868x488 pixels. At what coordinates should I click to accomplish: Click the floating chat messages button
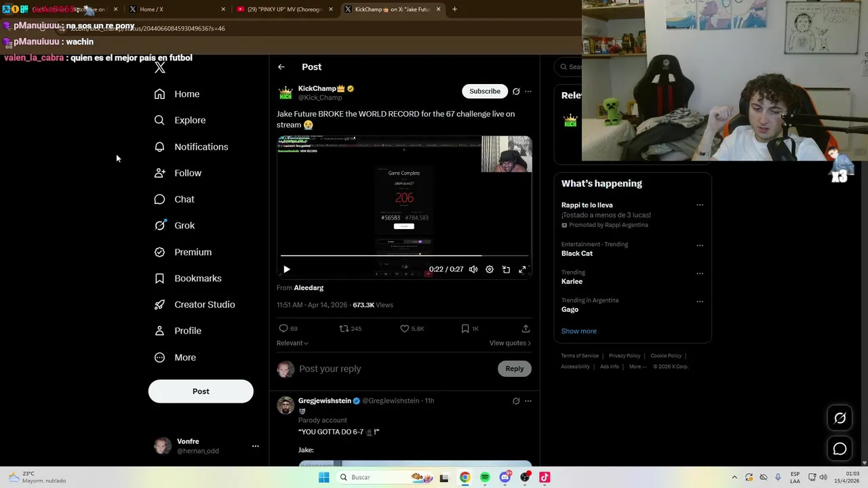pos(840,449)
